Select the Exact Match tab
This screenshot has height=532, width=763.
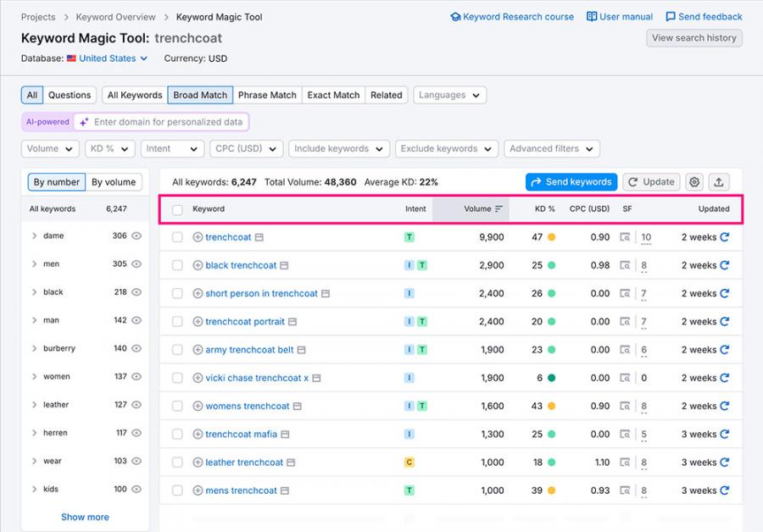[x=333, y=96]
